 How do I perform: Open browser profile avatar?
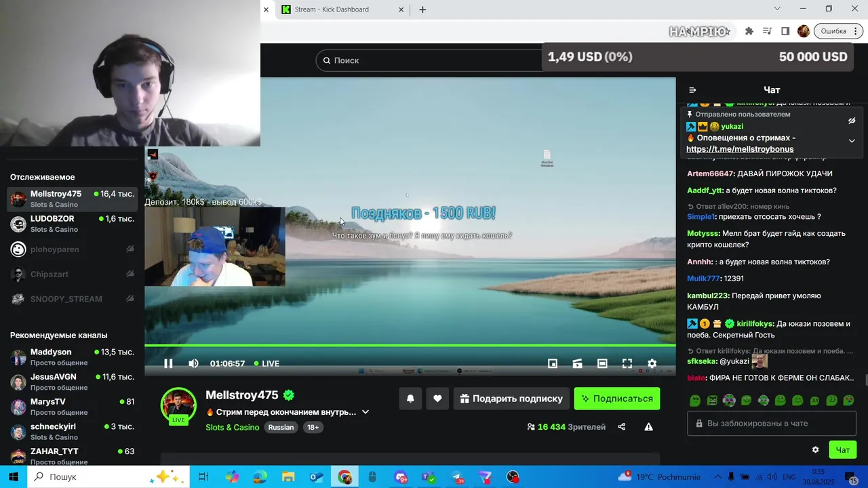804,31
